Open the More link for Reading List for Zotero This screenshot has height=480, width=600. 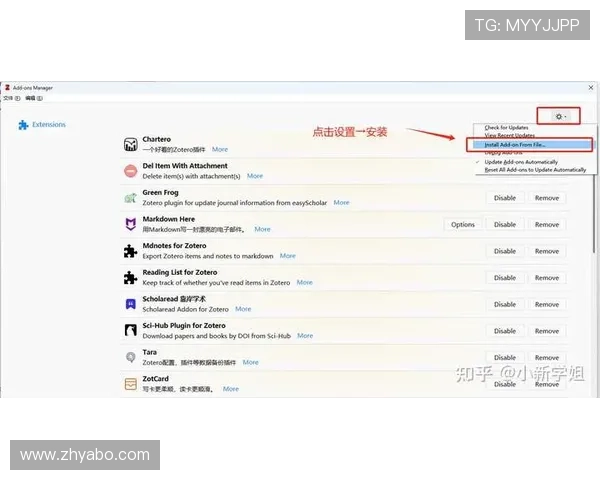coord(305,282)
